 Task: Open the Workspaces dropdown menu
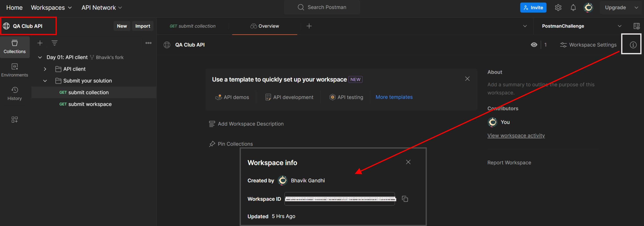point(51,7)
